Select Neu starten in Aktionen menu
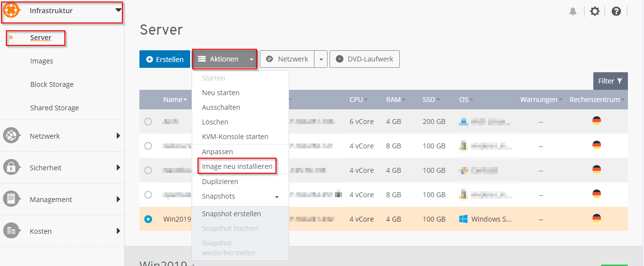Screen dimensions: 644x266 pos(220,93)
